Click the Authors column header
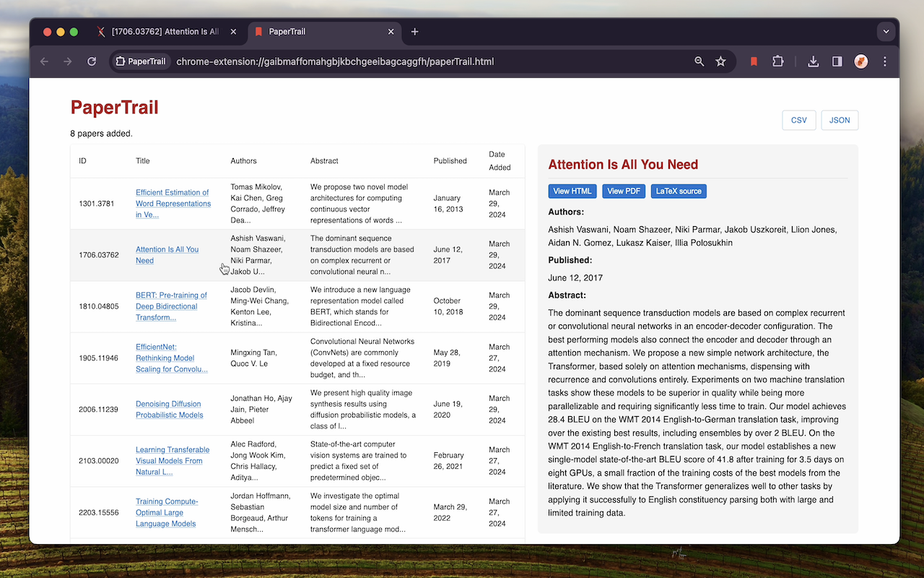This screenshot has height=578, width=924. tap(243, 161)
